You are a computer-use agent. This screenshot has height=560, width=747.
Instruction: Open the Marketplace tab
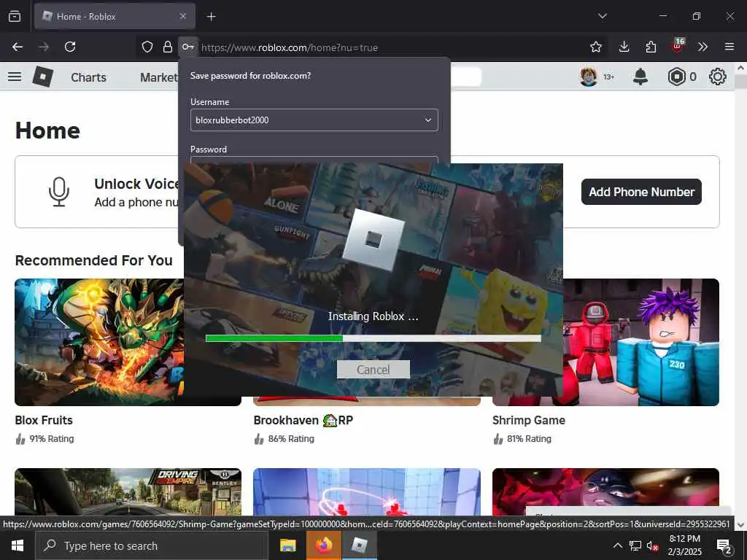(x=159, y=77)
